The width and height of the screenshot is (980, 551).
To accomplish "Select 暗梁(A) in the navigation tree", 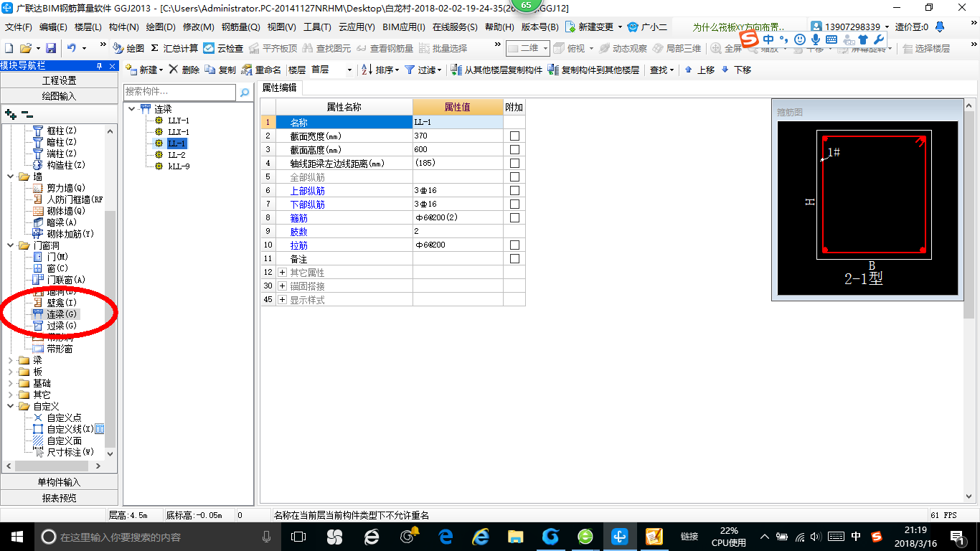I will click(62, 222).
